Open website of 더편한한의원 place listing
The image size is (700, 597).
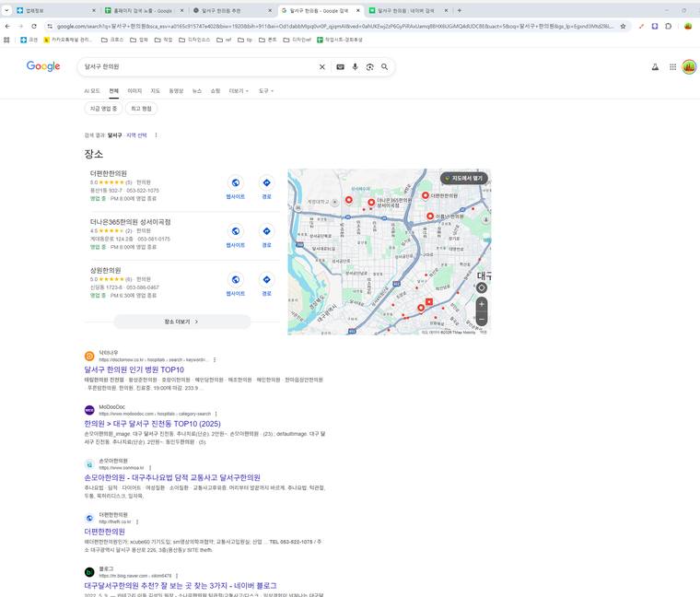pyautogui.click(x=235, y=188)
